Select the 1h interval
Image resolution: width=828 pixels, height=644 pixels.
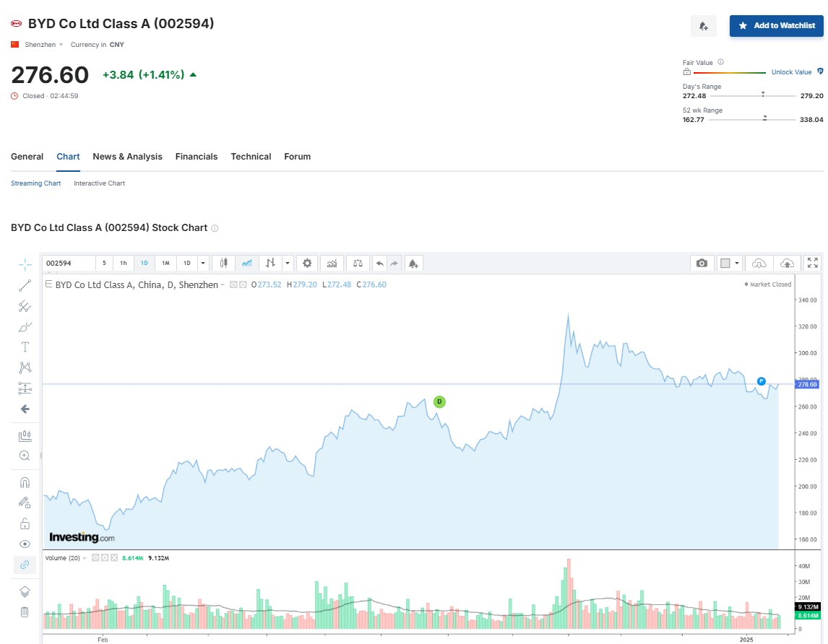point(123,263)
